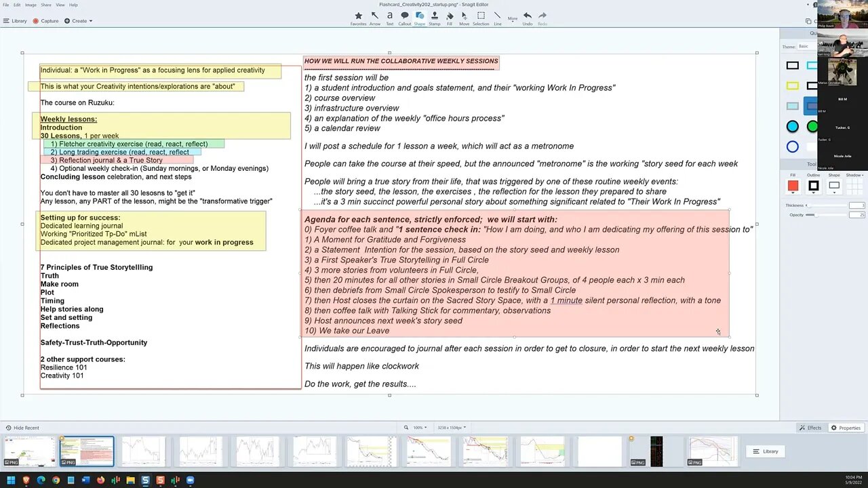Select the Callout tool
Viewport: 868px width, 488px height.
405,18
